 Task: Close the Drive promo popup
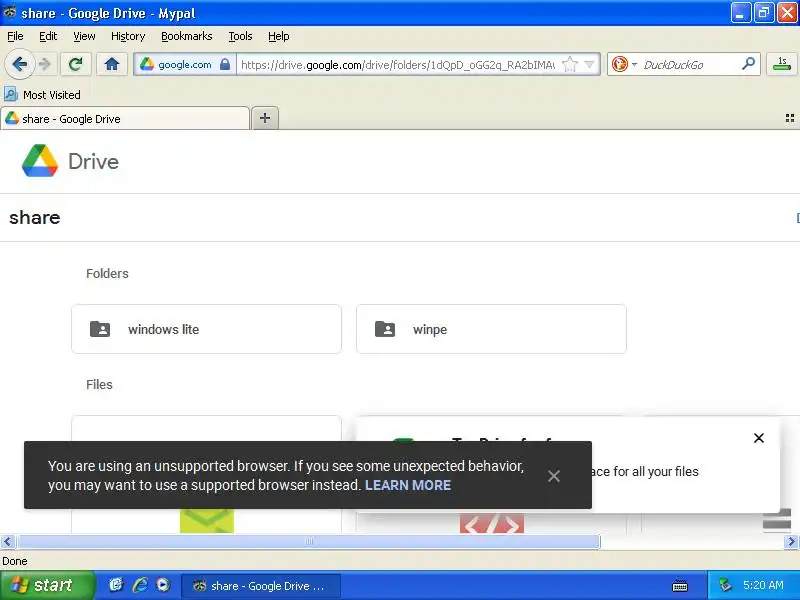pyautogui.click(x=759, y=438)
